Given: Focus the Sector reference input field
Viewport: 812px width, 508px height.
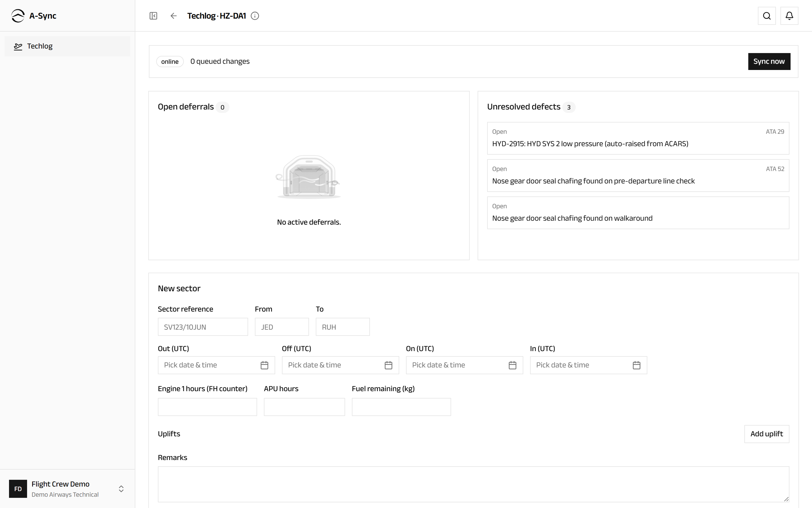Looking at the screenshot, I should tap(203, 327).
